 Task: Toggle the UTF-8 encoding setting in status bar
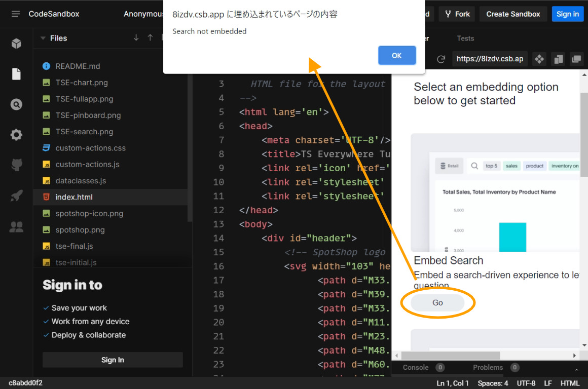[x=526, y=383]
